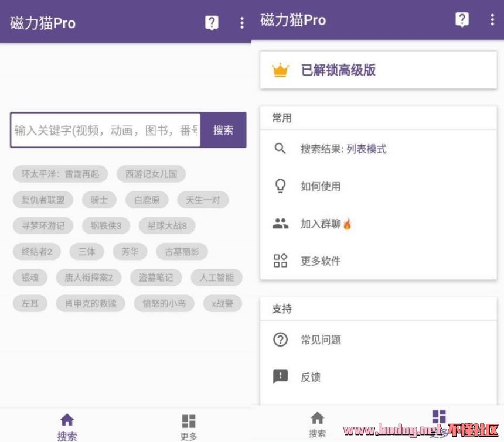Viewport: 504px width, 442px height.
Task: Switch to 搜索 tab in left bottom bar
Action: (67, 426)
